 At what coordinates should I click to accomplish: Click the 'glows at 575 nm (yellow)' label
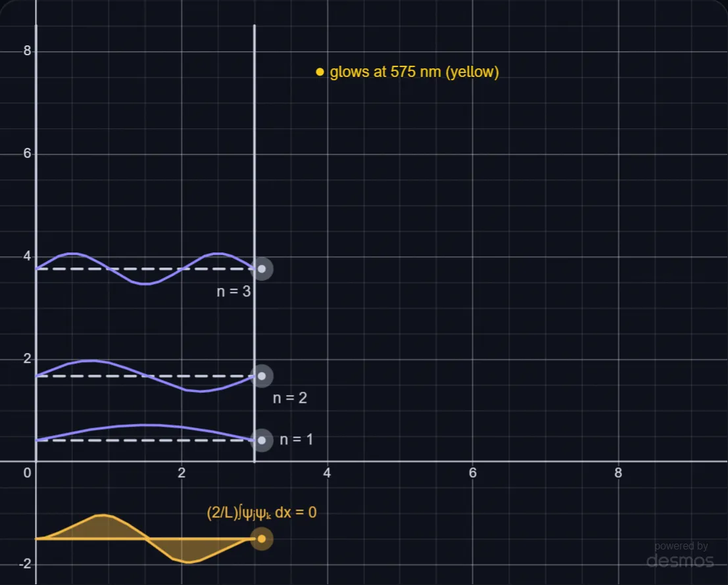click(414, 72)
